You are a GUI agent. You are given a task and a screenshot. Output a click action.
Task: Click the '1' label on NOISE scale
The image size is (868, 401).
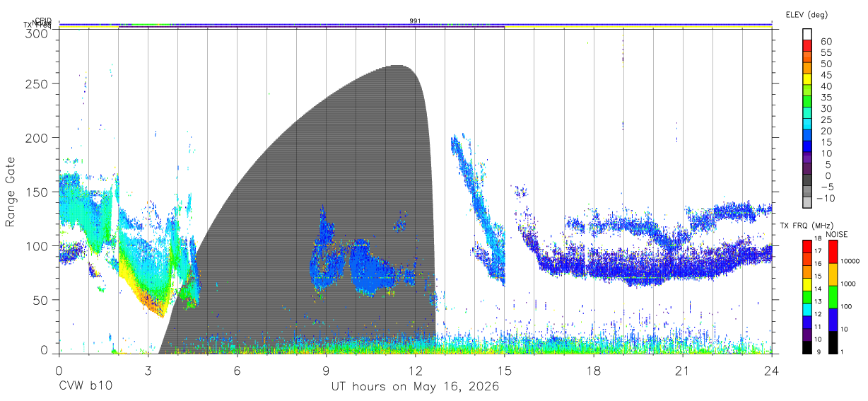tap(841, 351)
